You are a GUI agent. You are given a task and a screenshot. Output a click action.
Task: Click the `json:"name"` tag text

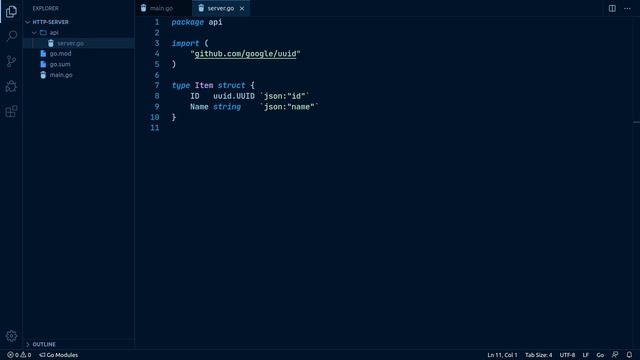click(289, 107)
